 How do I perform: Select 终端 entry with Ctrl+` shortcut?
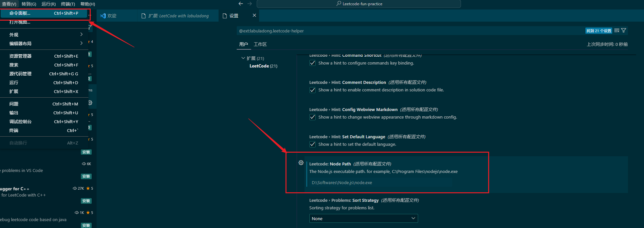tap(44, 130)
